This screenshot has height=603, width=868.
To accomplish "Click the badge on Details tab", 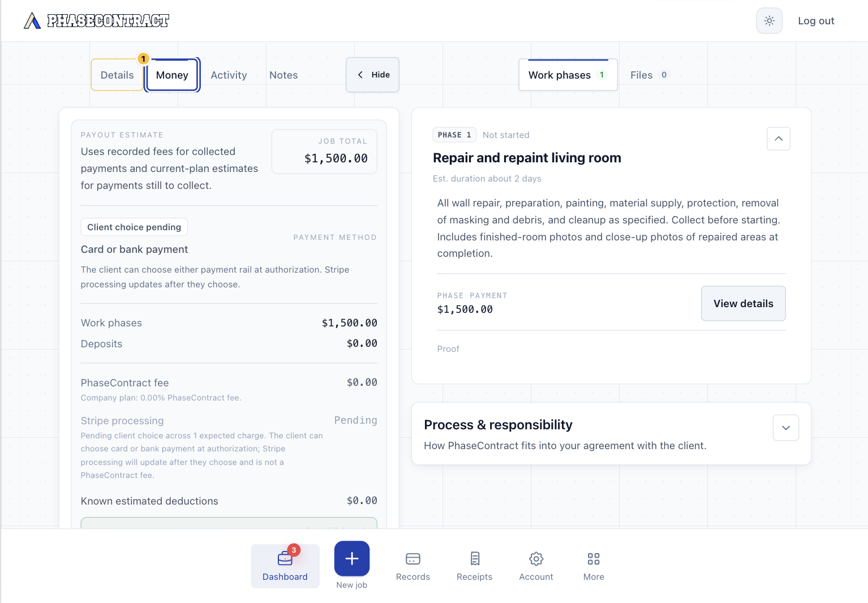I will tap(144, 59).
